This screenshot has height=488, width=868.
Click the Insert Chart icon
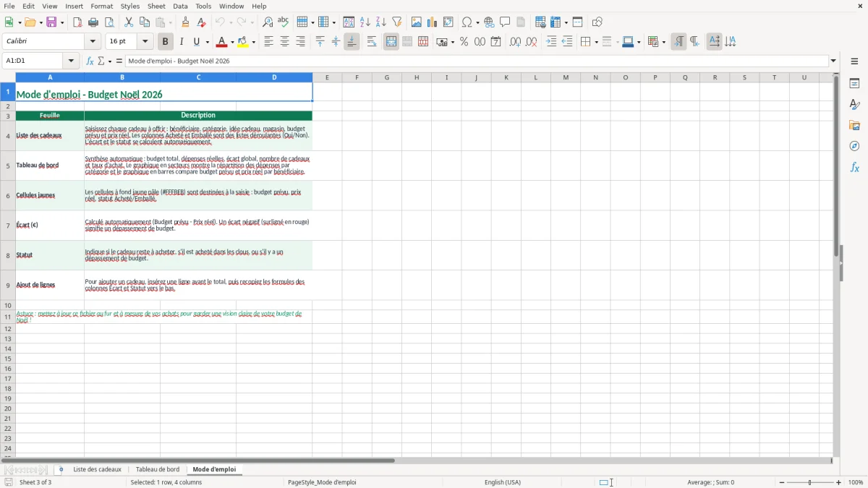(x=433, y=22)
